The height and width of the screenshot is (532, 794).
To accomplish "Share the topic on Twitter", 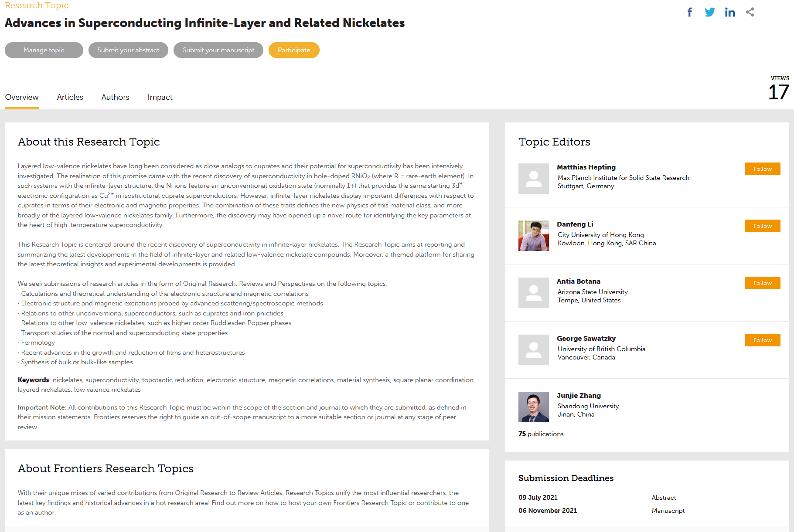I will (709, 12).
